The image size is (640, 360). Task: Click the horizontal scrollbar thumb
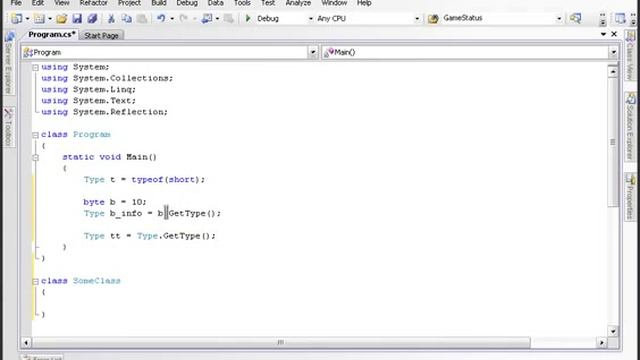pos(281,342)
